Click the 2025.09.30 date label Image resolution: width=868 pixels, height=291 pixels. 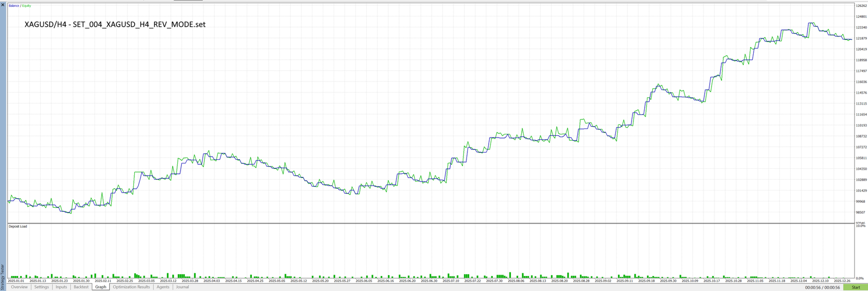[x=668, y=281]
